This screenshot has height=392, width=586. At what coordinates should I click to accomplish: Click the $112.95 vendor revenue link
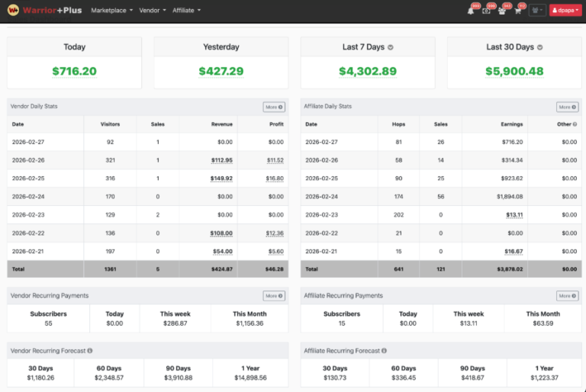(221, 160)
